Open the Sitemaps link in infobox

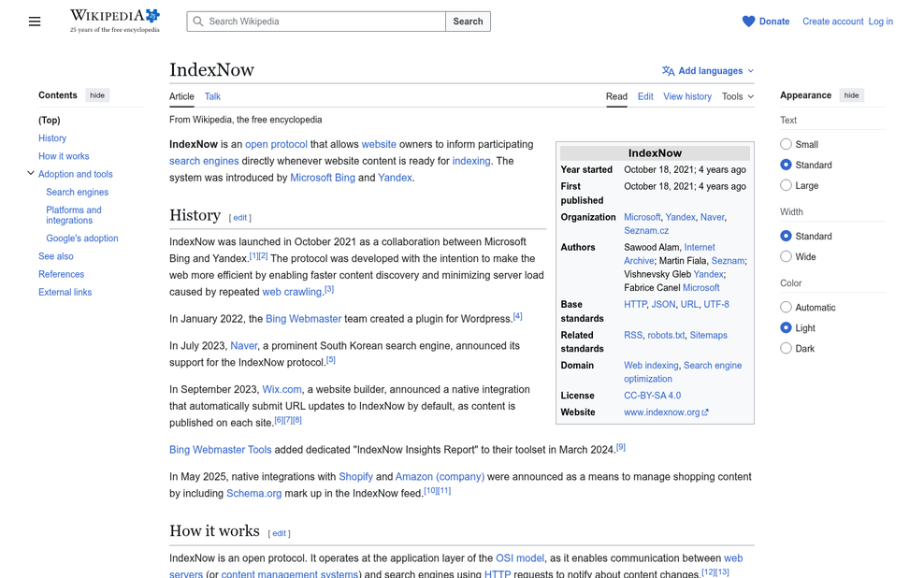(708, 335)
